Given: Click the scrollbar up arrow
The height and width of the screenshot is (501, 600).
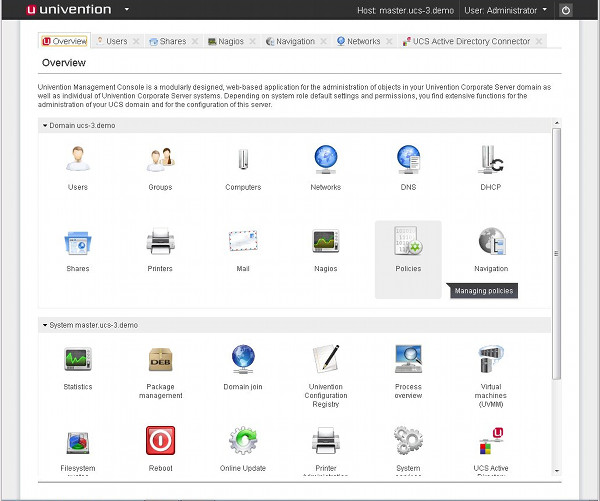Looking at the screenshot, I should [557, 123].
